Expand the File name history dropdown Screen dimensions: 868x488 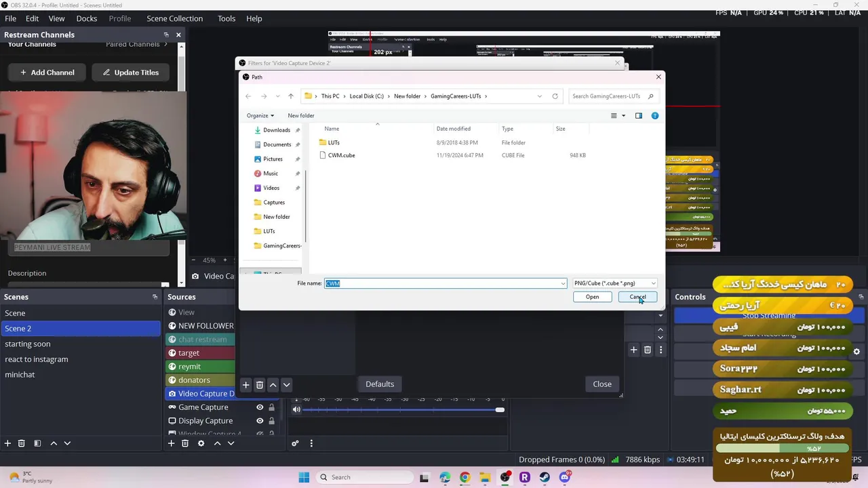click(563, 283)
